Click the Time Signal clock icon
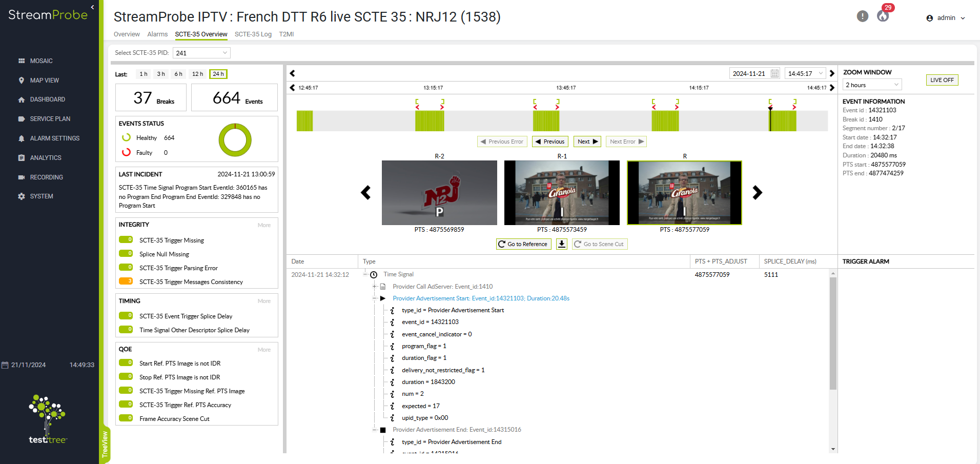Viewport: 980px width, 464px height. 374,275
